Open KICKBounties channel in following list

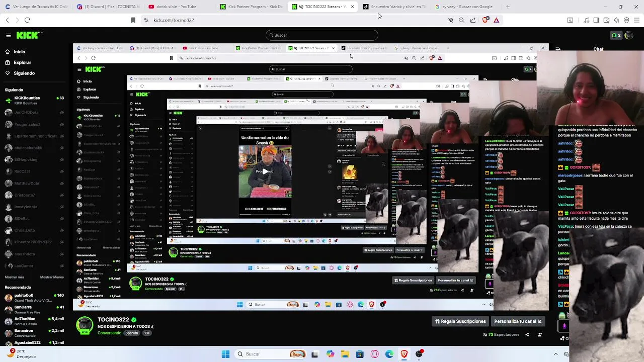[x=34, y=101]
